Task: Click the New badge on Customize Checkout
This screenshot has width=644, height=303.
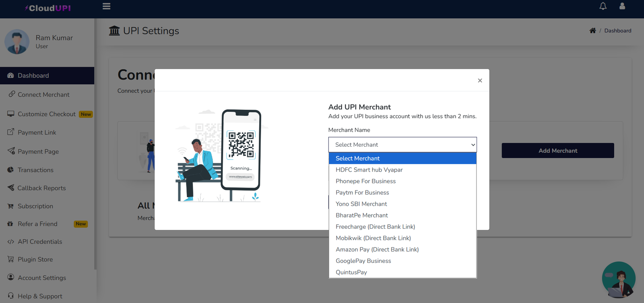Action: [86, 114]
